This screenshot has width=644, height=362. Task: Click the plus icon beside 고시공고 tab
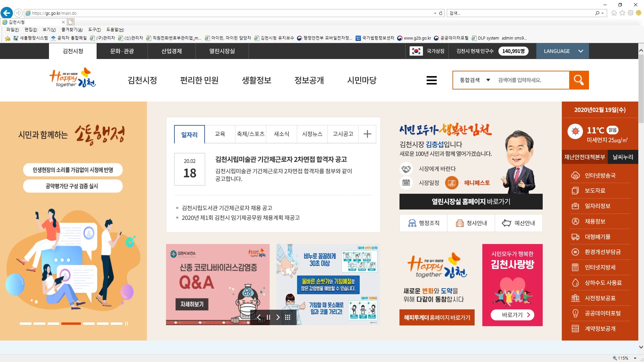tap(367, 134)
